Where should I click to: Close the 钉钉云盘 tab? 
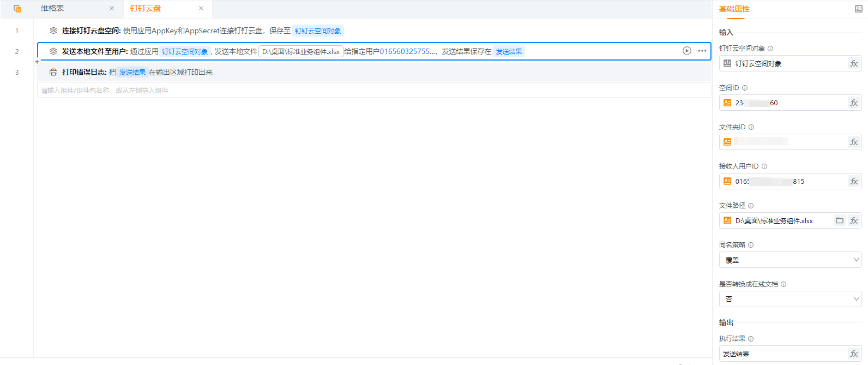tap(201, 9)
